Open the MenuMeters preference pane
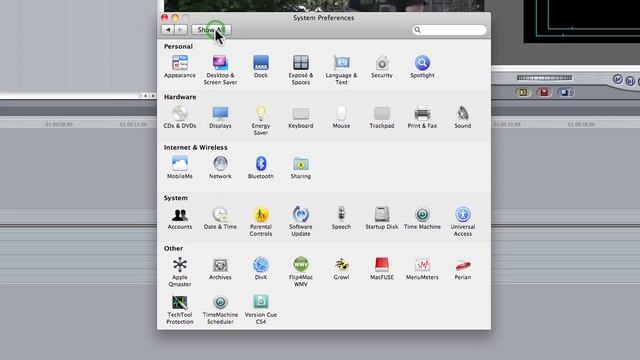 click(422, 269)
